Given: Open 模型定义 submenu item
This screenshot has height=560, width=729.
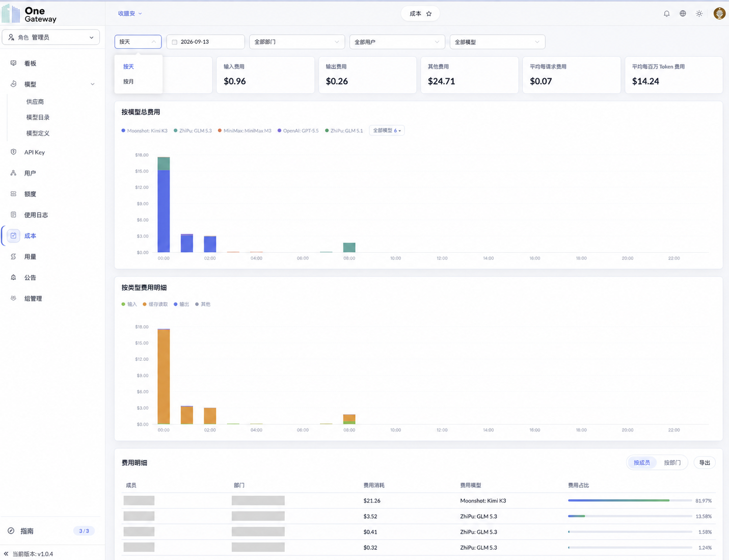Looking at the screenshot, I should tap(38, 133).
